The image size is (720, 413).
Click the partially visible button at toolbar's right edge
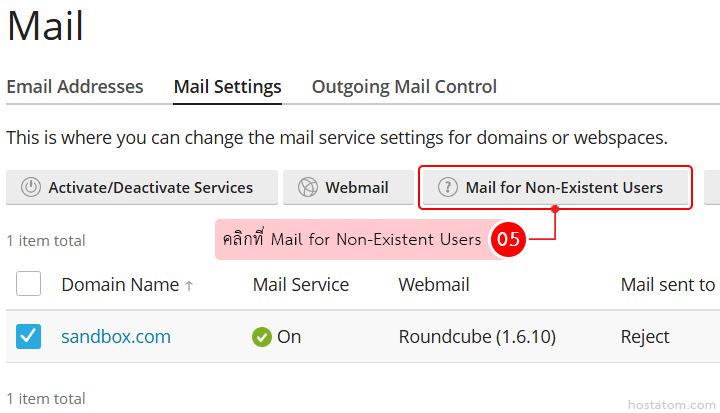(x=712, y=187)
